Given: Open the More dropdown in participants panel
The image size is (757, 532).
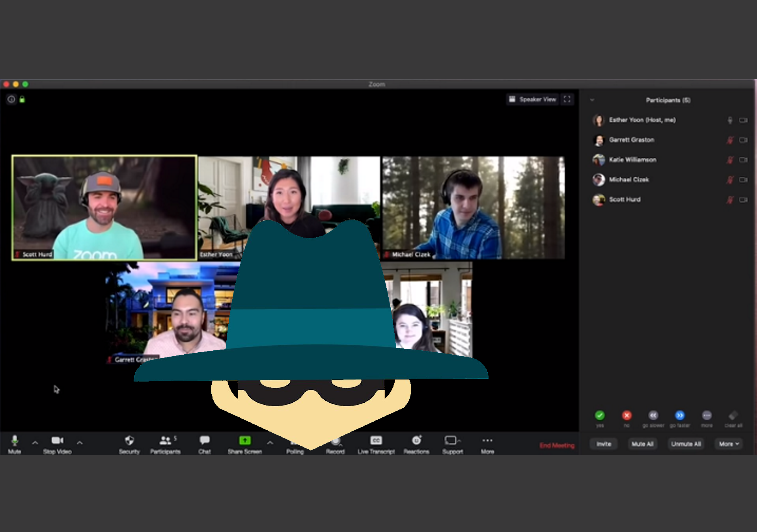Looking at the screenshot, I should (729, 444).
